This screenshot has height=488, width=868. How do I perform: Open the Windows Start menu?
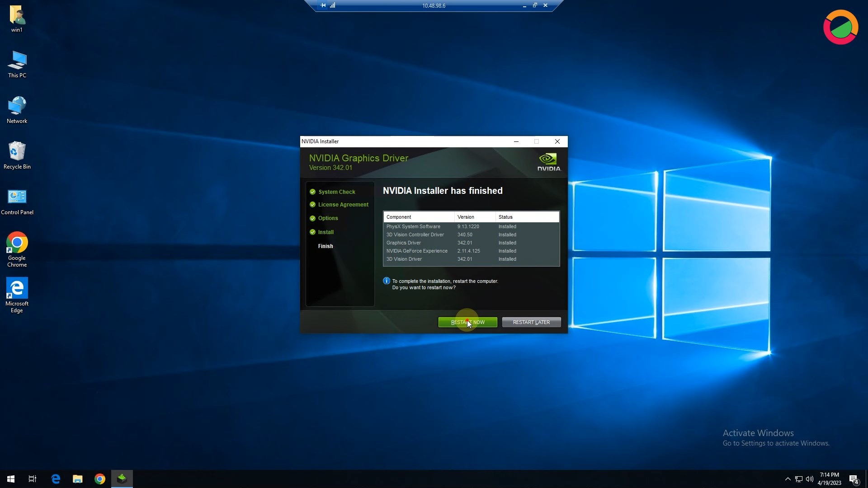coord(11,479)
